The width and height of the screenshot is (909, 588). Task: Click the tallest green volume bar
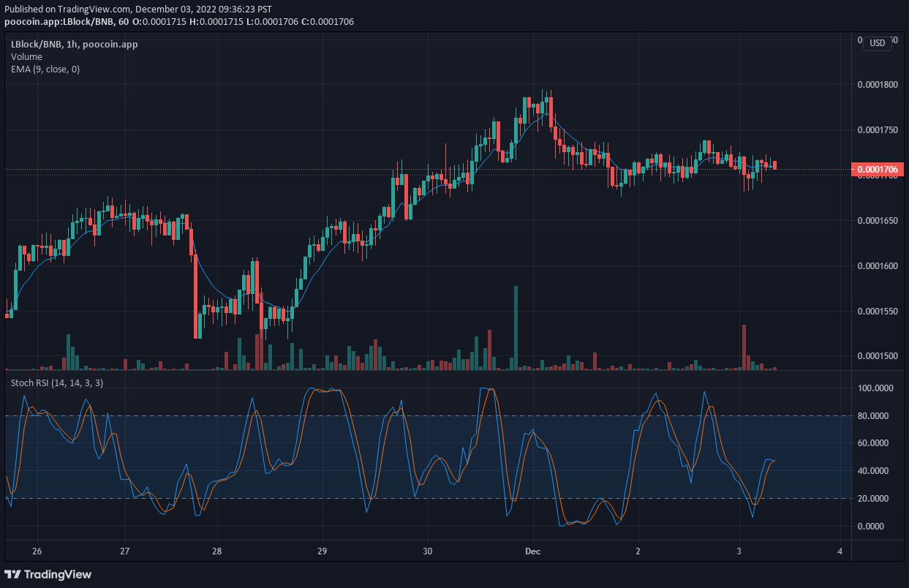coord(516,328)
